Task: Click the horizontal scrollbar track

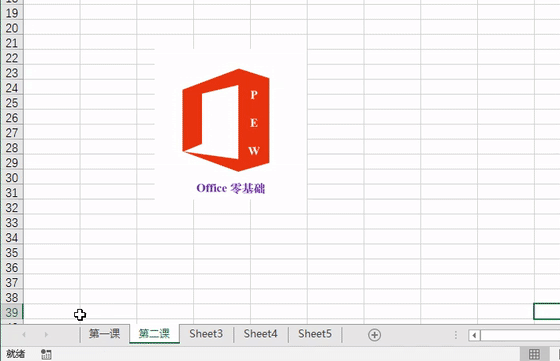Action: tap(520, 335)
